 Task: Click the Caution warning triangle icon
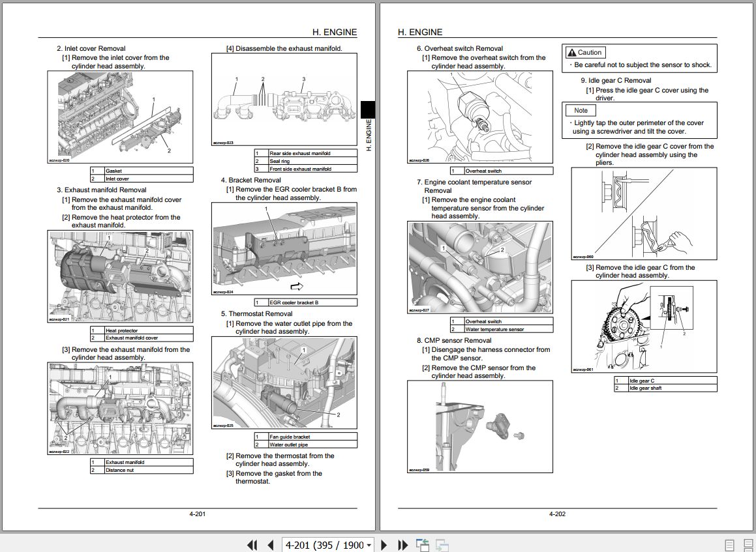tap(571, 52)
